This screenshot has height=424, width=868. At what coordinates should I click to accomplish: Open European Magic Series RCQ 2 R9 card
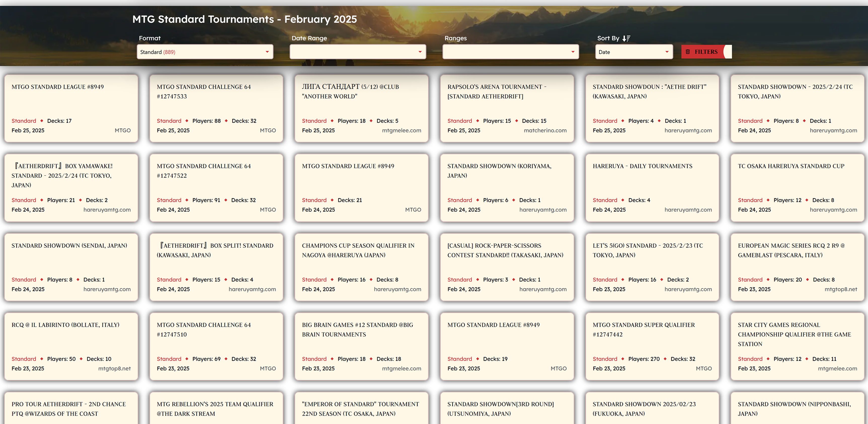pyautogui.click(x=798, y=267)
